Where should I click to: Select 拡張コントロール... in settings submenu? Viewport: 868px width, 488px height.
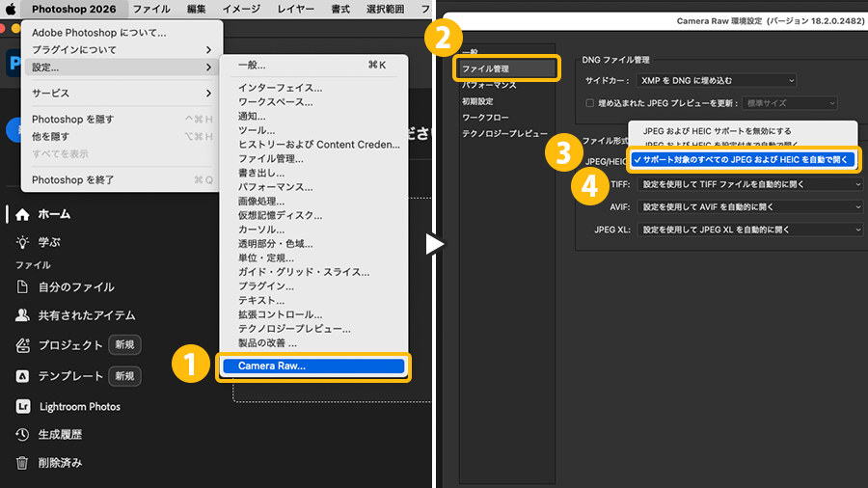[x=313, y=314]
